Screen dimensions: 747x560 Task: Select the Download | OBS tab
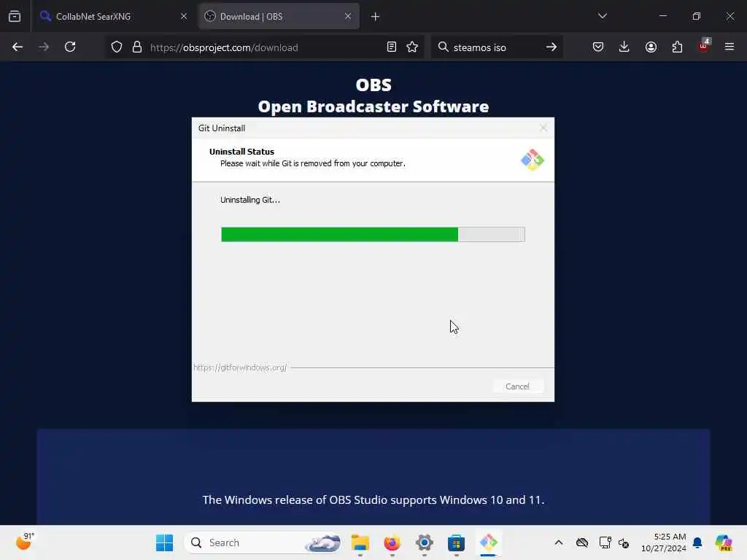pos(279,16)
